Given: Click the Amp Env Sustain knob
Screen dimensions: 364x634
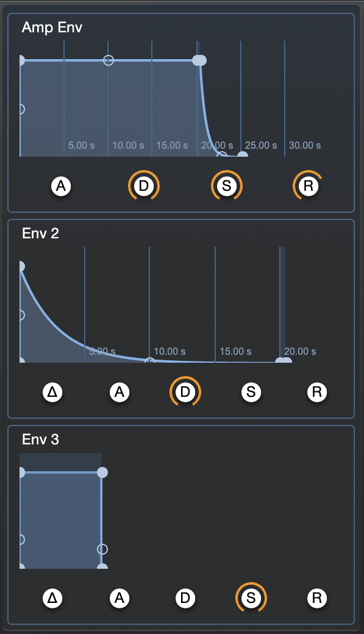Looking at the screenshot, I should [x=226, y=186].
